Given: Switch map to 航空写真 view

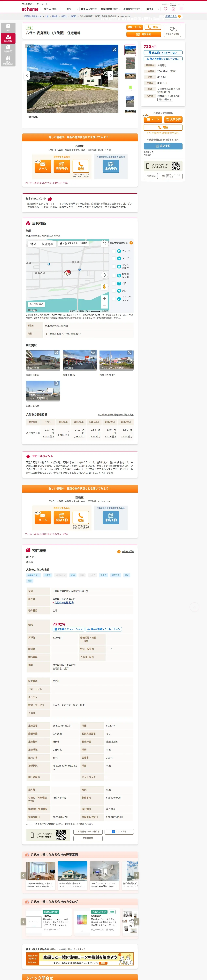Looking at the screenshot, I should pyautogui.click(x=47, y=244).
